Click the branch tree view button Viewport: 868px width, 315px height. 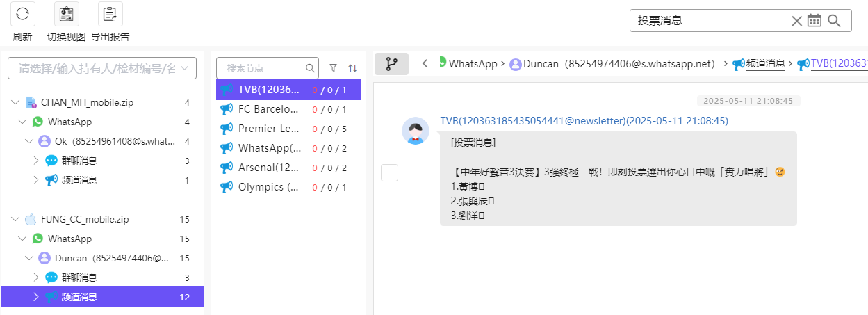click(x=391, y=64)
